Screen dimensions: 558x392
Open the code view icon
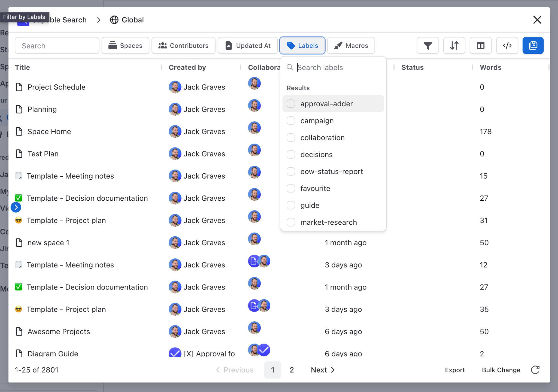click(507, 46)
